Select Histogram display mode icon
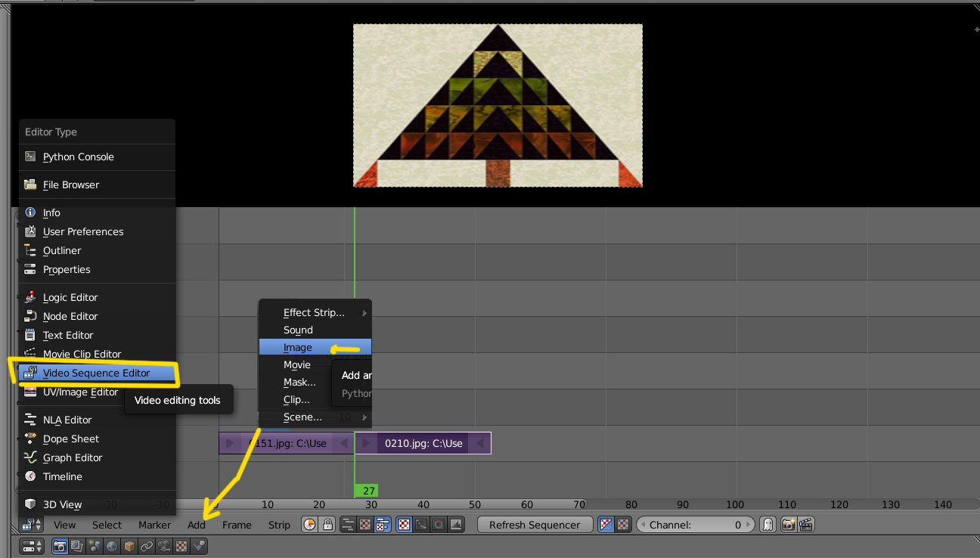 (x=456, y=525)
